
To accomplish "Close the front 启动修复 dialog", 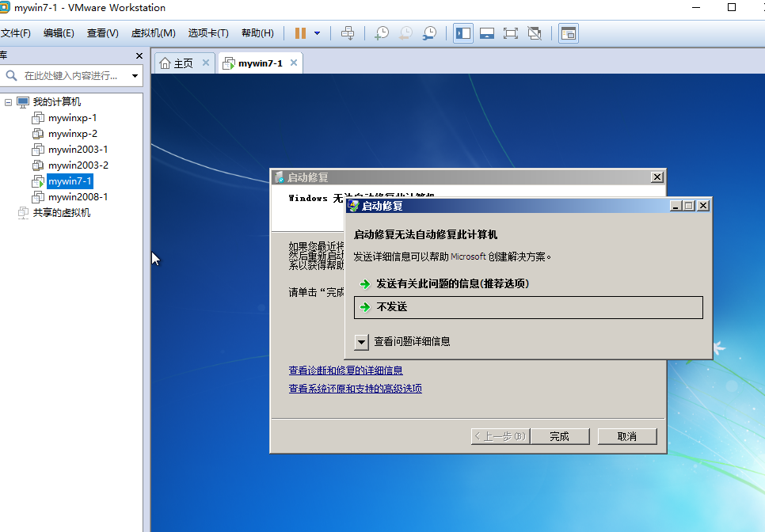I will (x=703, y=206).
